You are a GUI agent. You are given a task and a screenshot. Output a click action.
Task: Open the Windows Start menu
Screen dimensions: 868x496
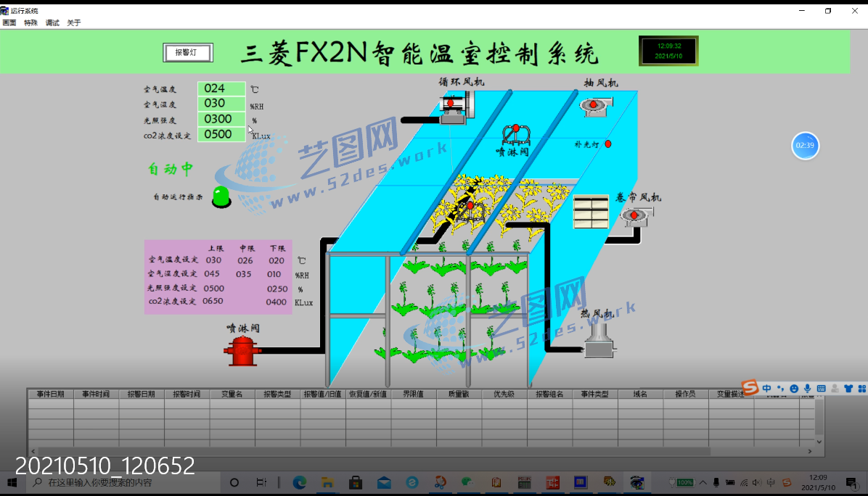coord(12,483)
